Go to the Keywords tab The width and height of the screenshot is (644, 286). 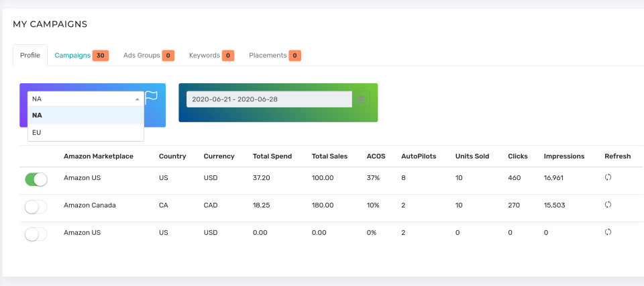coord(205,55)
